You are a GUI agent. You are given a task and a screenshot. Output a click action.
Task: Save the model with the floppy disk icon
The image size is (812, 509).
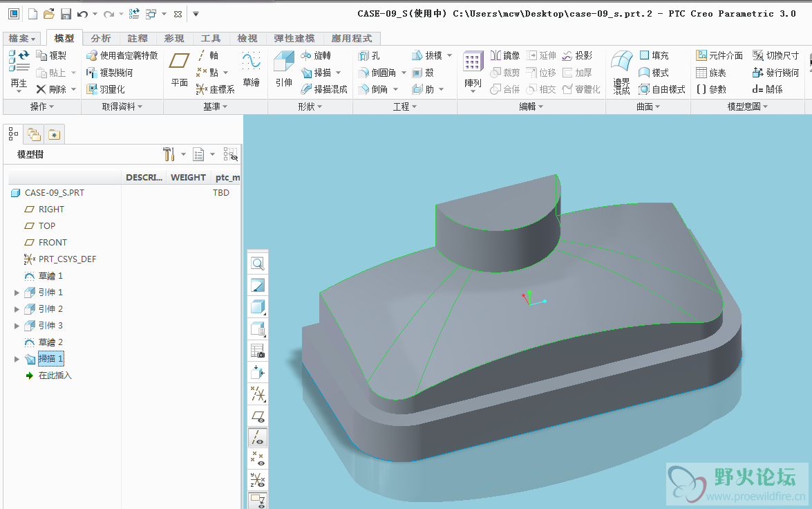[66, 14]
